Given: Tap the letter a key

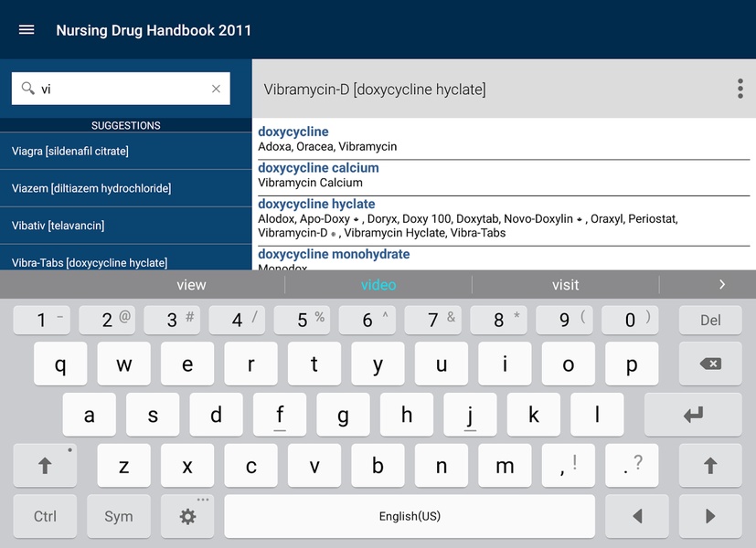Looking at the screenshot, I should [90, 415].
